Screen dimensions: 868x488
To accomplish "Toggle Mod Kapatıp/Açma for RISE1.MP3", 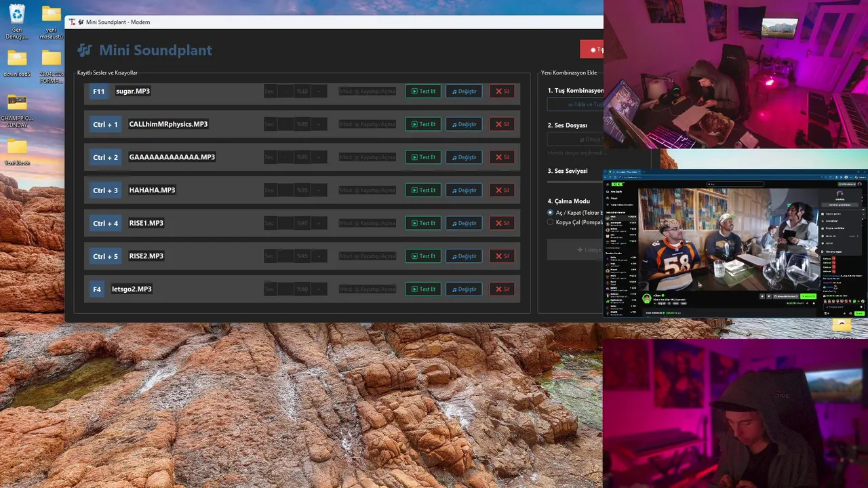I will pos(368,223).
